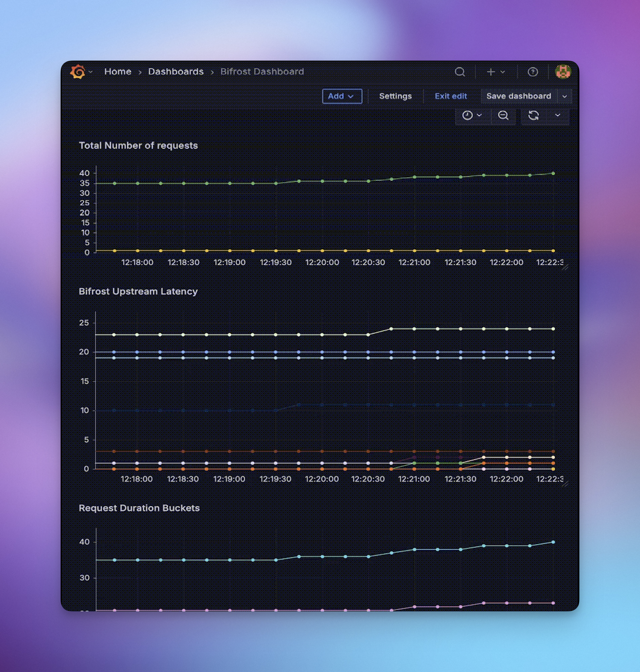Screen dimensions: 640x672
Task: Open the help question-mark icon
Action: (x=533, y=72)
